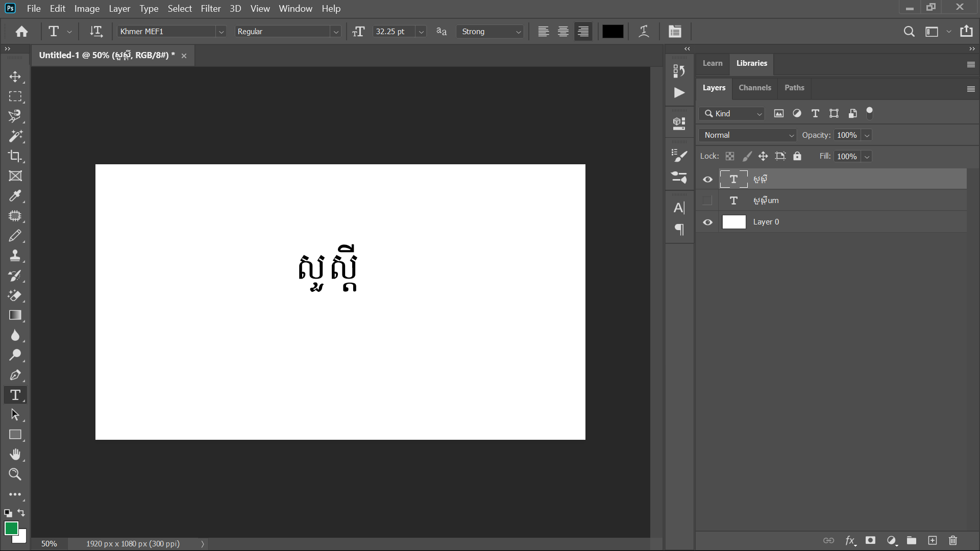Viewport: 980px width, 551px height.
Task: Select the Frame tool
Action: tap(15, 176)
